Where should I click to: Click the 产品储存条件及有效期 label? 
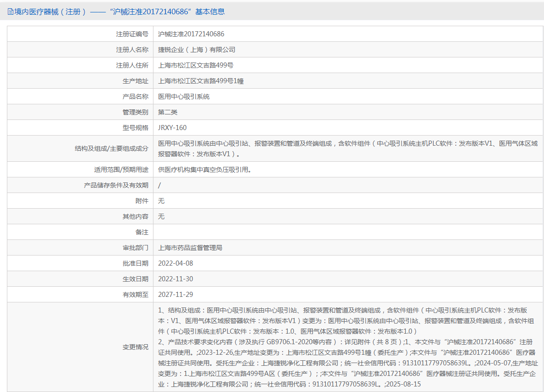pos(116,185)
